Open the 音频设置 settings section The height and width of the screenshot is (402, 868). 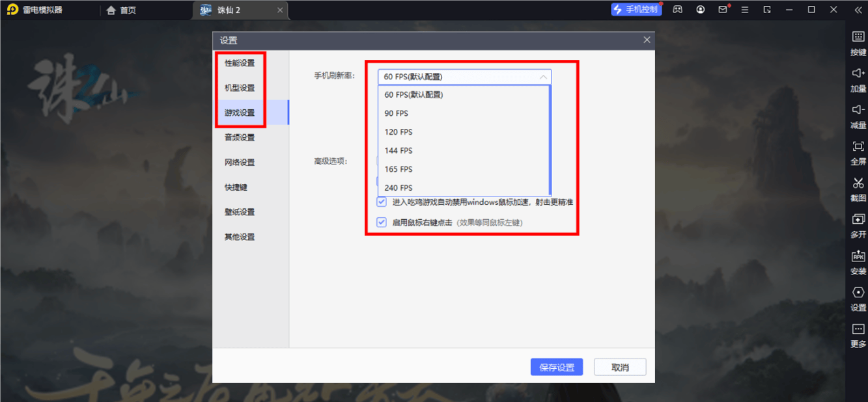pyautogui.click(x=240, y=138)
